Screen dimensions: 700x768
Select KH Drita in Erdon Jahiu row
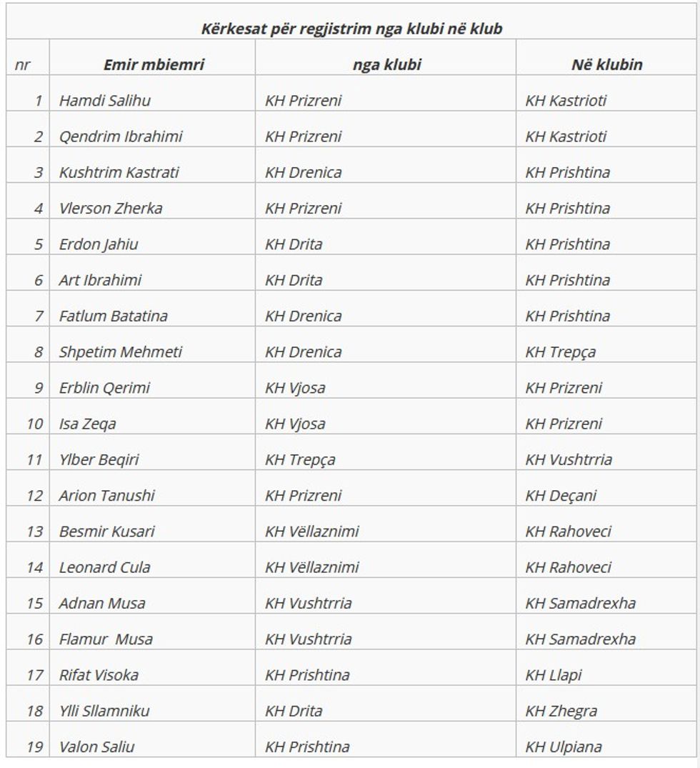point(294,244)
